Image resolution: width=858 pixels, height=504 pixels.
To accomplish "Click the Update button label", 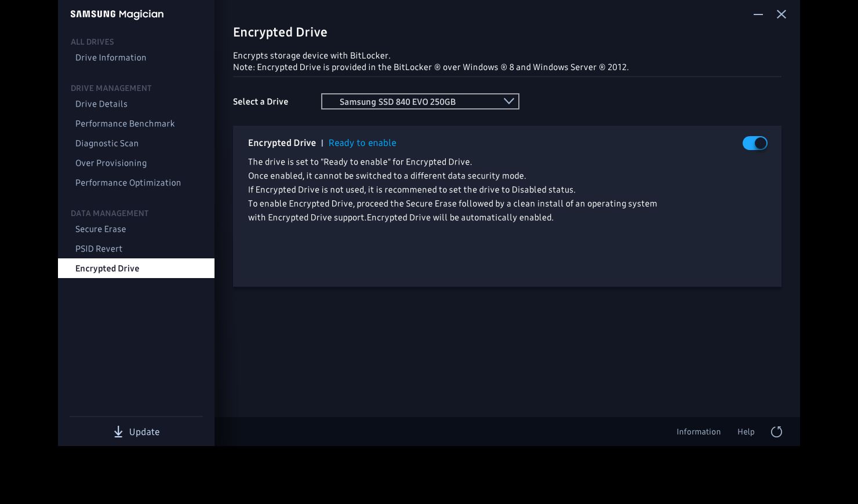I will point(144,432).
